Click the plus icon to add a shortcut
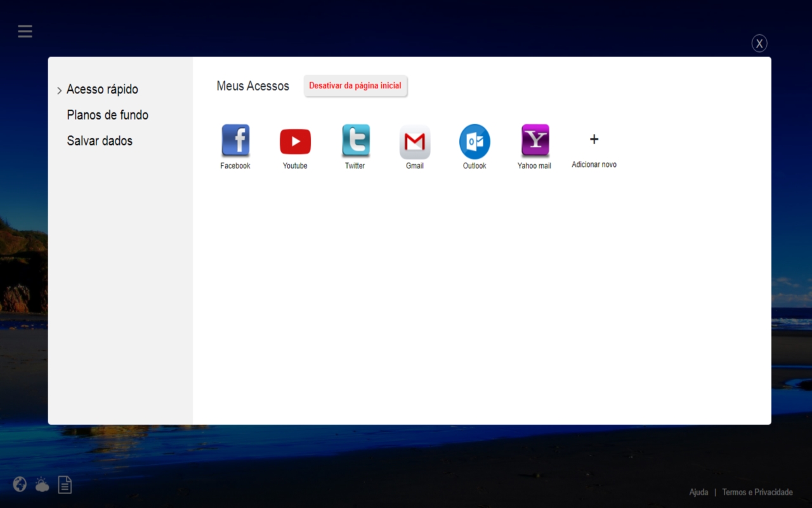This screenshot has height=508, width=812. pyautogui.click(x=594, y=139)
